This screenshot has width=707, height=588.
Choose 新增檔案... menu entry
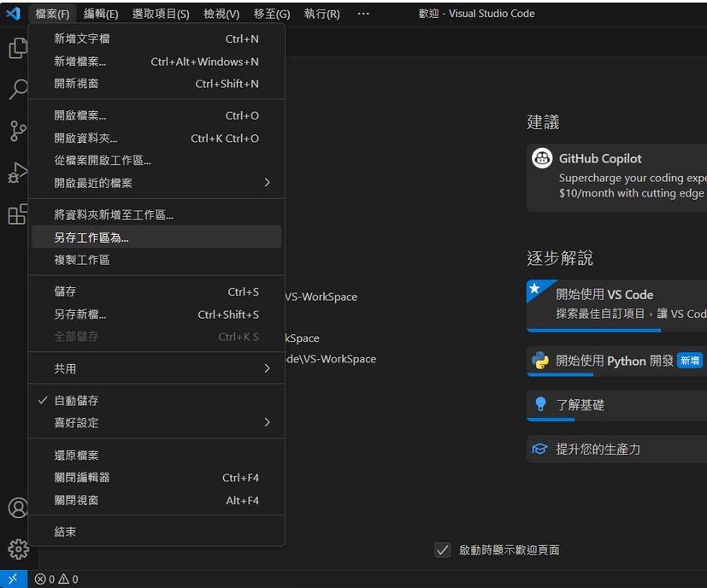[156, 62]
